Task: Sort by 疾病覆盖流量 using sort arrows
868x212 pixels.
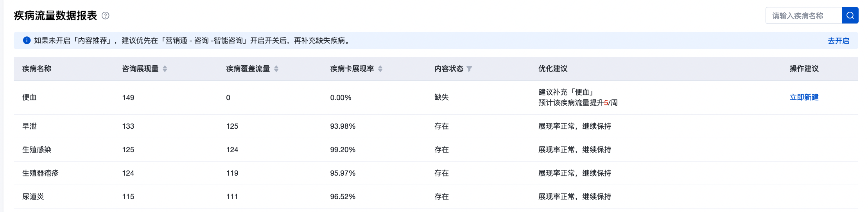Action: [x=276, y=69]
